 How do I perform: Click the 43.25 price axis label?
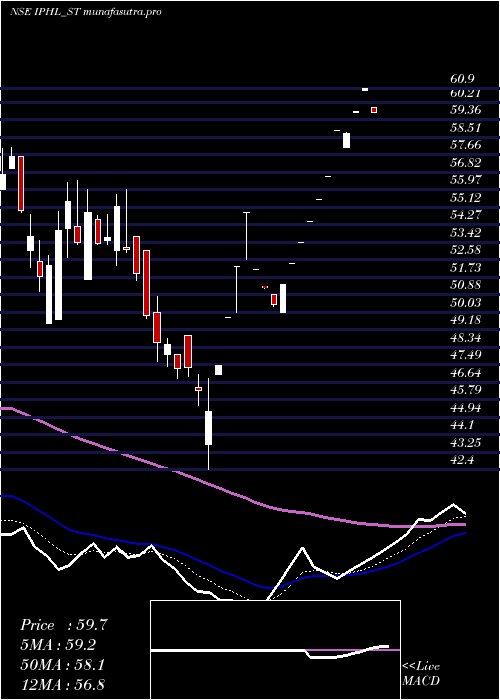(466, 442)
